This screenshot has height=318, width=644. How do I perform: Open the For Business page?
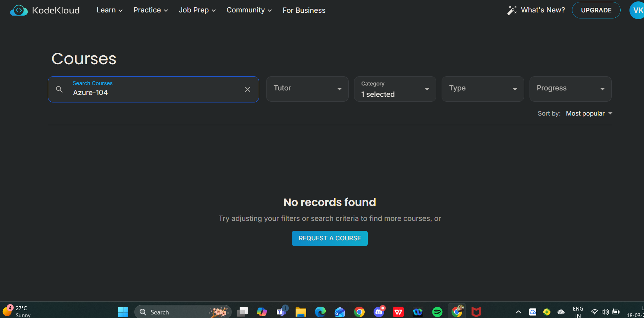[304, 10]
